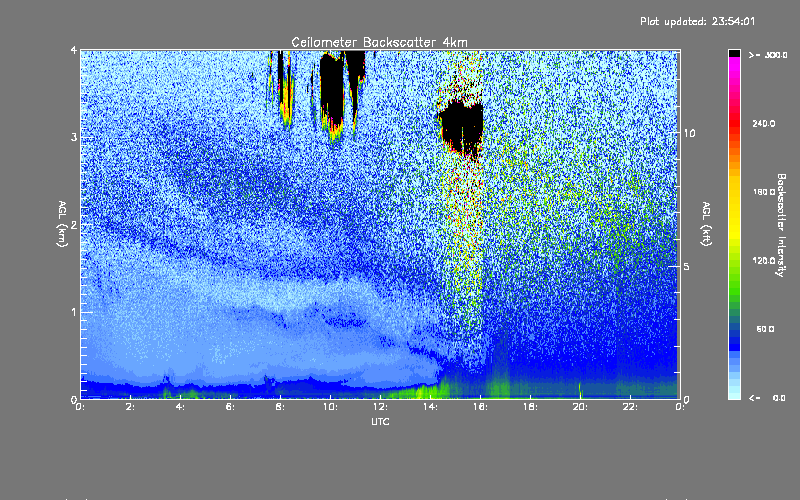Select the "6:" UTC hour tick label

point(231,407)
